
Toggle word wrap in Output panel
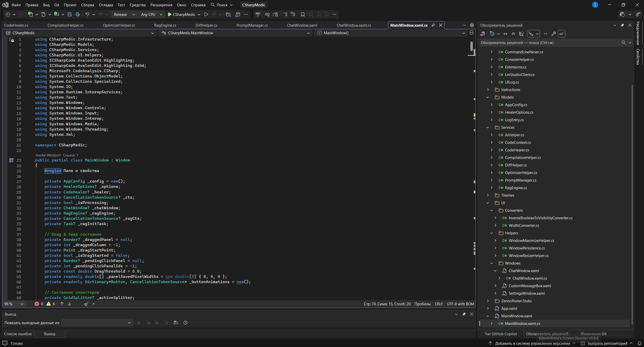176,323
